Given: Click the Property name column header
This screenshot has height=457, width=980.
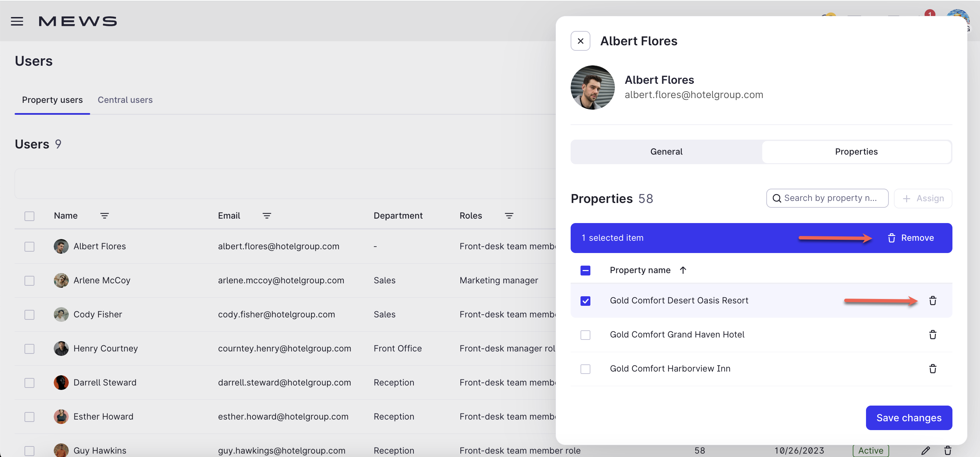Looking at the screenshot, I should click(640, 270).
